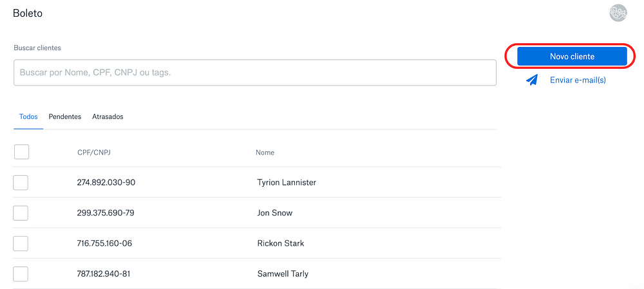Screen dimensions: 644x289
Task: Select CPF 716.755.160-06 entry
Action: (104, 243)
